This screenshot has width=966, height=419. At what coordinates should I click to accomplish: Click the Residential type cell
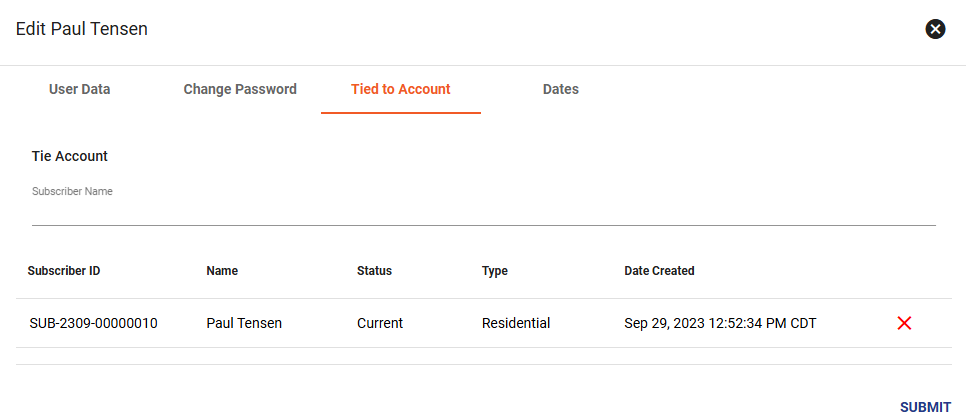(x=516, y=323)
